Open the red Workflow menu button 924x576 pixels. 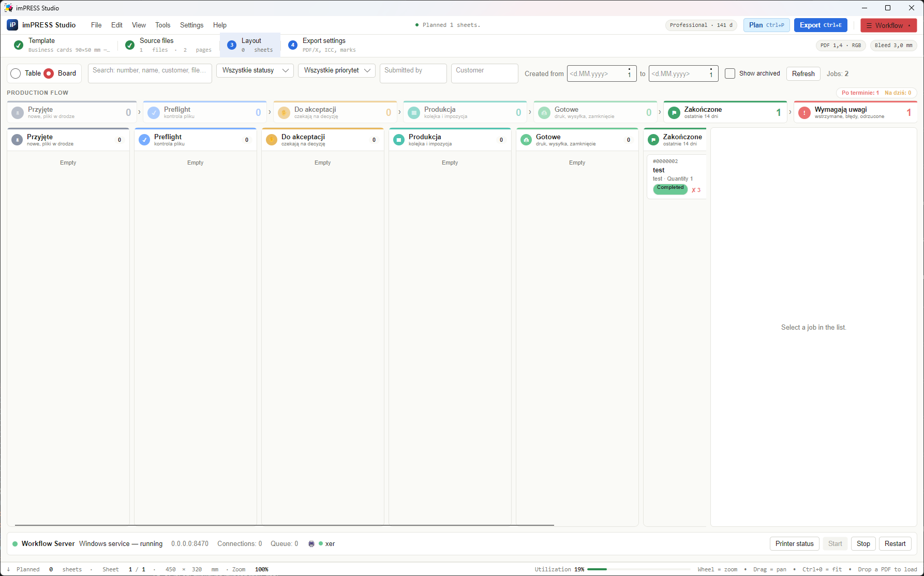pyautogui.click(x=889, y=25)
